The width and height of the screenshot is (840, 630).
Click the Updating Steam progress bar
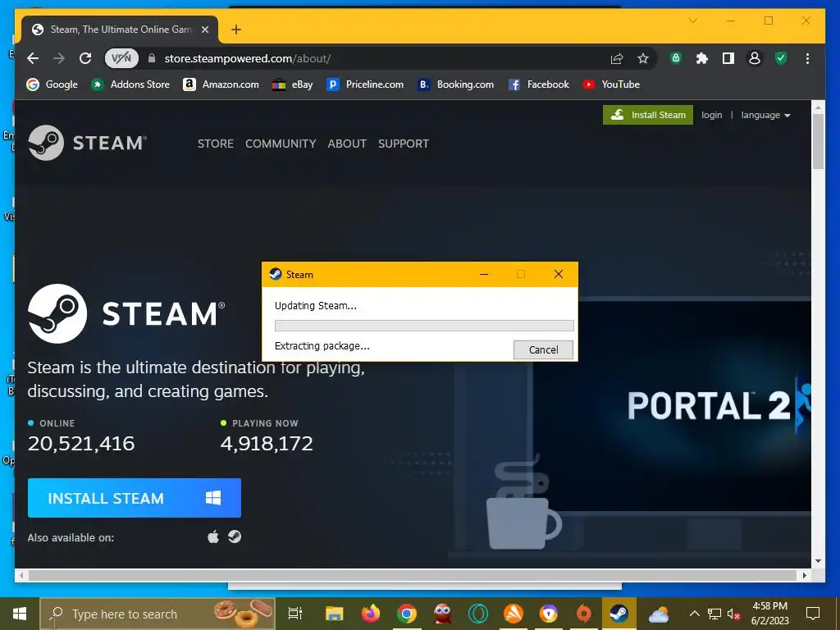coord(424,325)
